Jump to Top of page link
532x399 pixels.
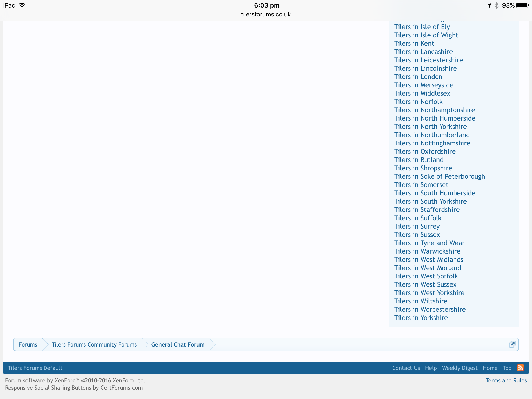pos(507,368)
